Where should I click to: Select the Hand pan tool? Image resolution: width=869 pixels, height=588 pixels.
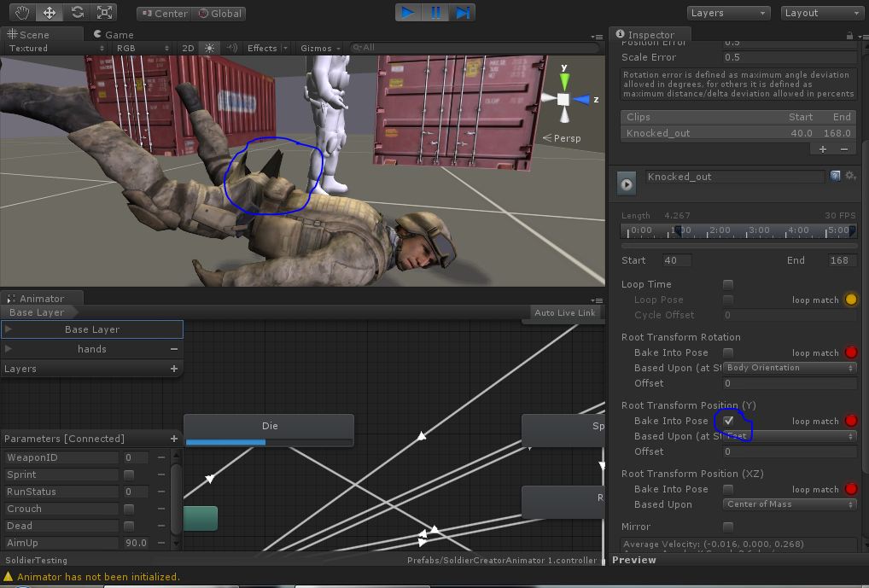21,12
